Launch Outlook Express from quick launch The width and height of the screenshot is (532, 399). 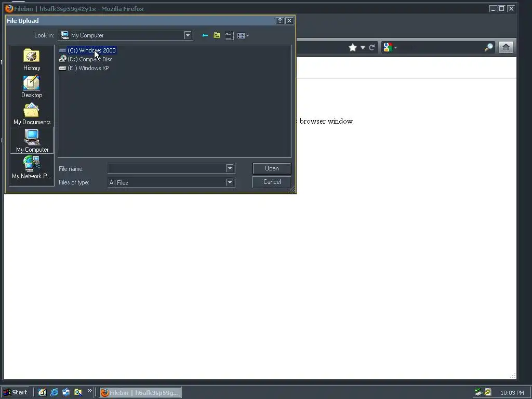[66, 393]
